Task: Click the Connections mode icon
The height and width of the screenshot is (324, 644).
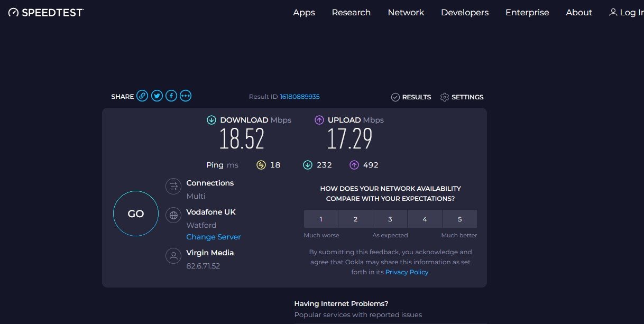Action: (173, 186)
